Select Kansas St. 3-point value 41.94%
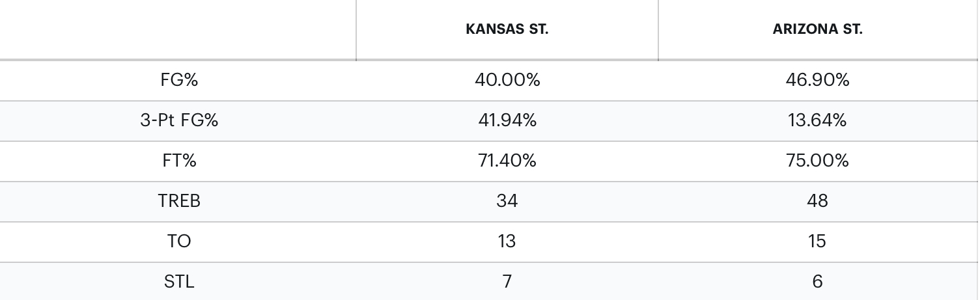This screenshot has width=980, height=300. click(x=507, y=120)
